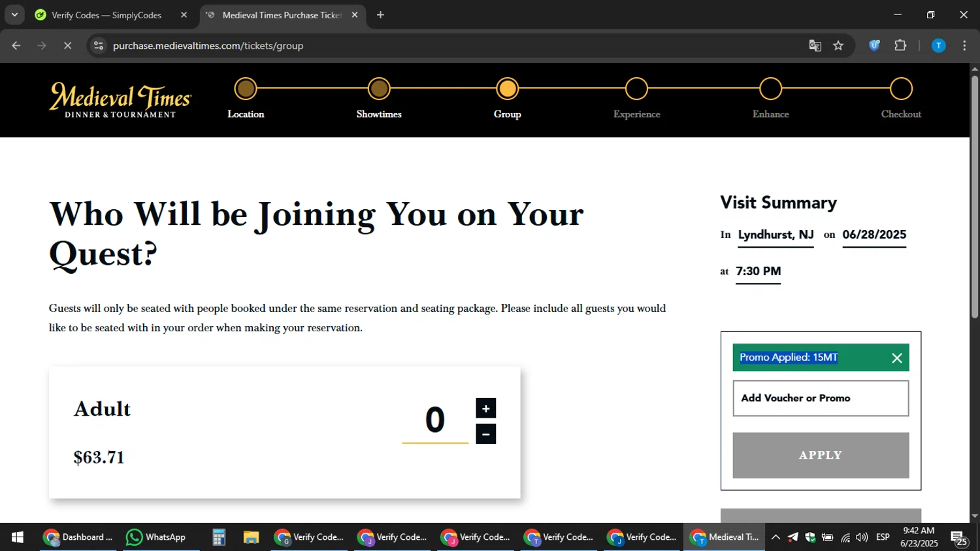The image size is (980, 551).
Task: Go forward in browser history
Action: 42,46
